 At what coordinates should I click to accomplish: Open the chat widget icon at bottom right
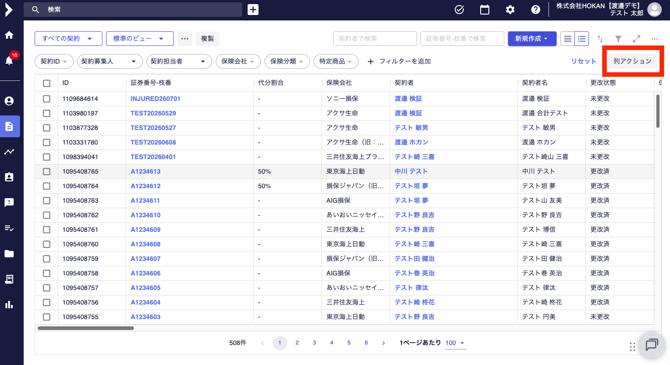(652, 344)
